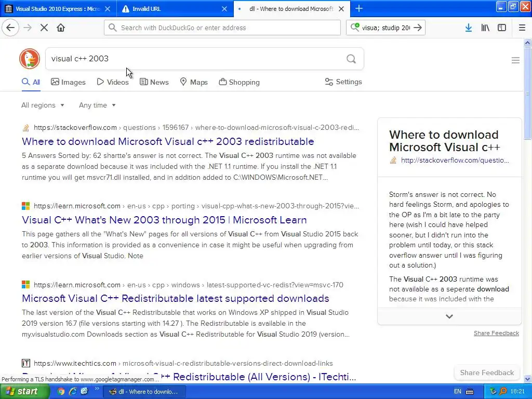
Task: Click the magnifier in DuckDuckGo search box
Action: tap(351, 59)
